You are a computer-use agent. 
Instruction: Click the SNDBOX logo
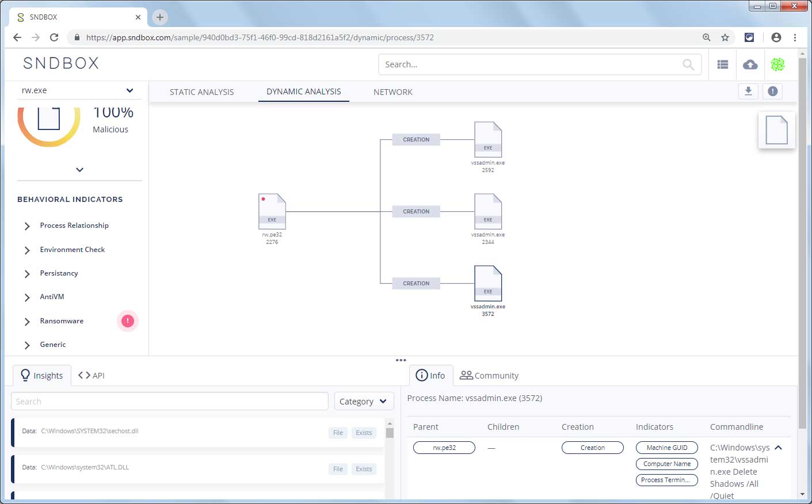[61, 63]
